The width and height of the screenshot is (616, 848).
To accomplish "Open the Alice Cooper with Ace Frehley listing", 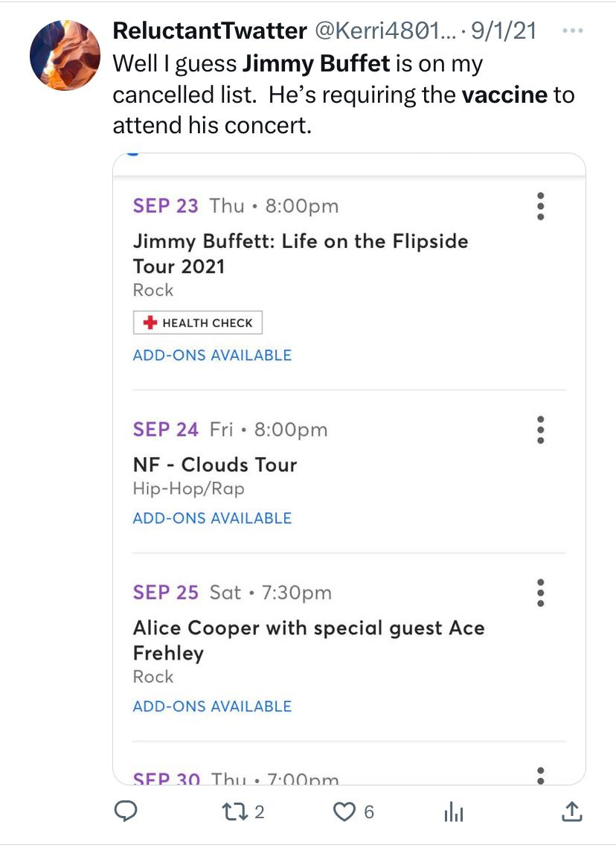I will click(309, 640).
